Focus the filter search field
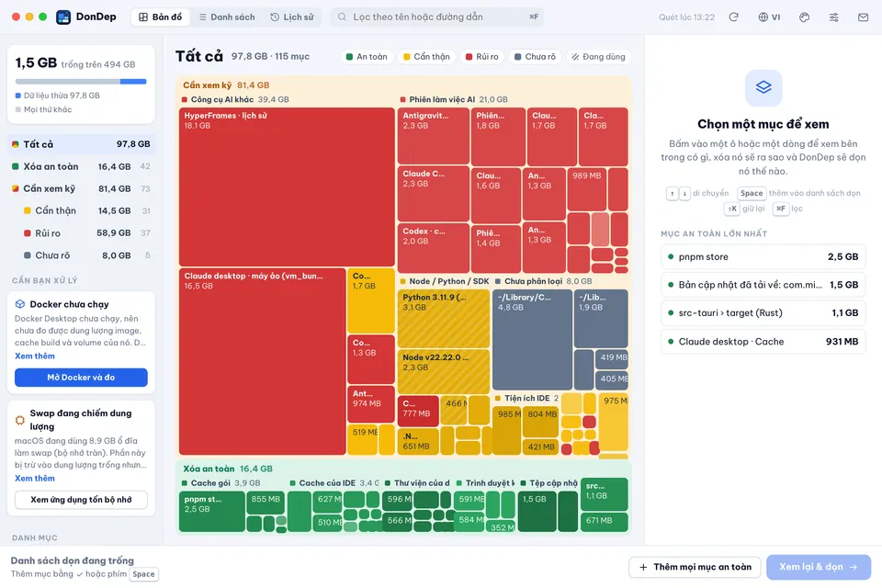The width and height of the screenshot is (882, 588). (x=437, y=17)
